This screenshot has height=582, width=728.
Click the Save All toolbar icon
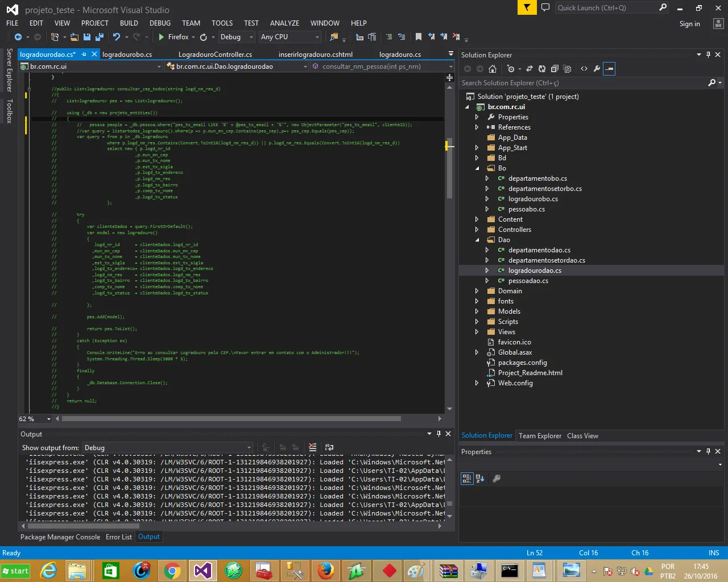coord(99,37)
